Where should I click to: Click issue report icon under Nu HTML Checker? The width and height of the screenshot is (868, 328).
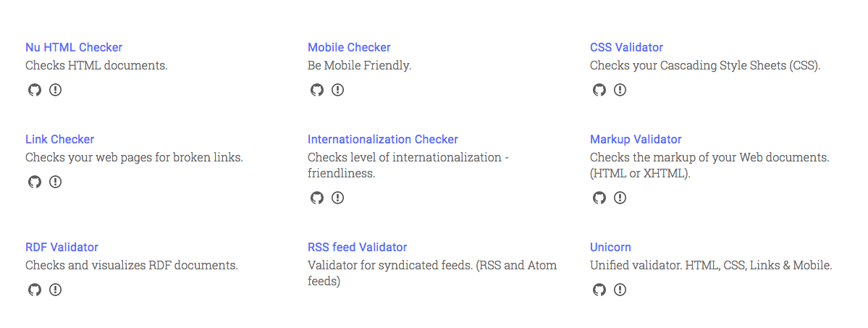(55, 90)
